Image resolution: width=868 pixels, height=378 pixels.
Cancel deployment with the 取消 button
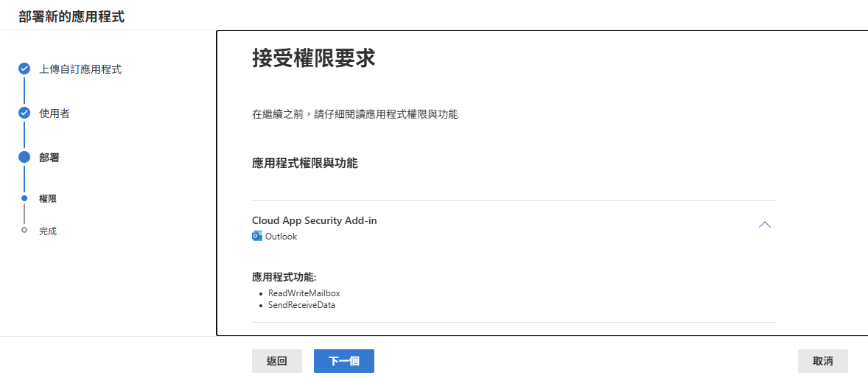pyautogui.click(x=822, y=361)
